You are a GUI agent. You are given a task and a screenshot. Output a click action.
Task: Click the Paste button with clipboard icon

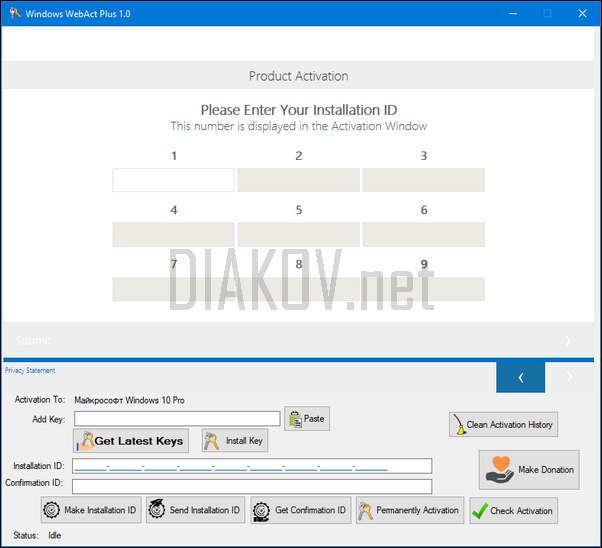point(307,418)
